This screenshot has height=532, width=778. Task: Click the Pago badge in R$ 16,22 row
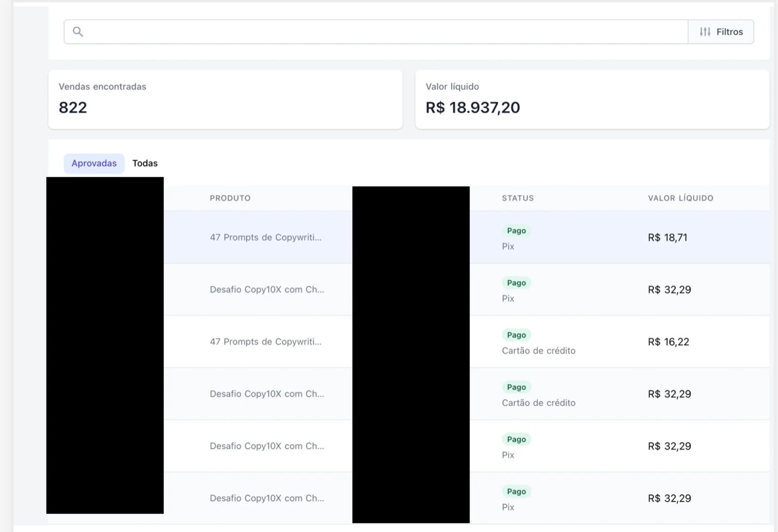point(516,335)
